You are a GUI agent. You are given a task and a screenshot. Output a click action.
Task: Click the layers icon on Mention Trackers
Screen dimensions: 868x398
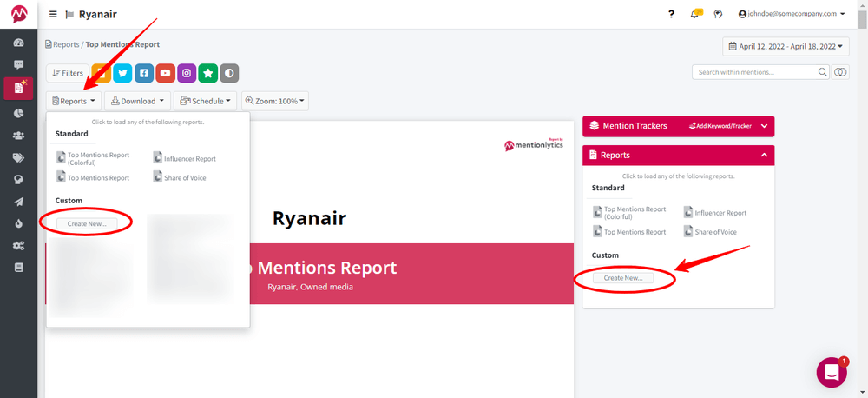594,126
